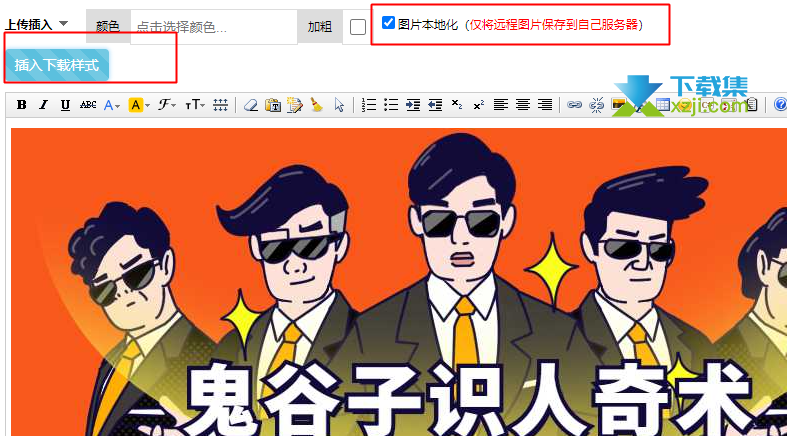Insert a hyperlink

click(x=574, y=105)
